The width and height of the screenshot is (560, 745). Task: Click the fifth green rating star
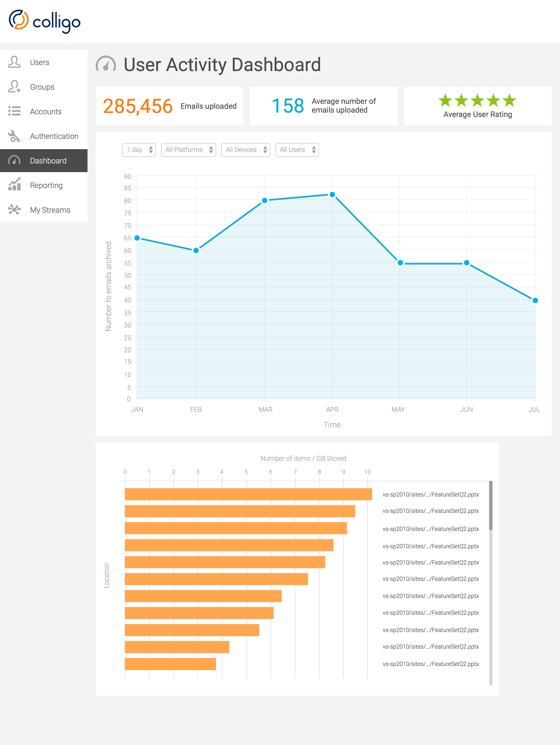pyautogui.click(x=509, y=100)
